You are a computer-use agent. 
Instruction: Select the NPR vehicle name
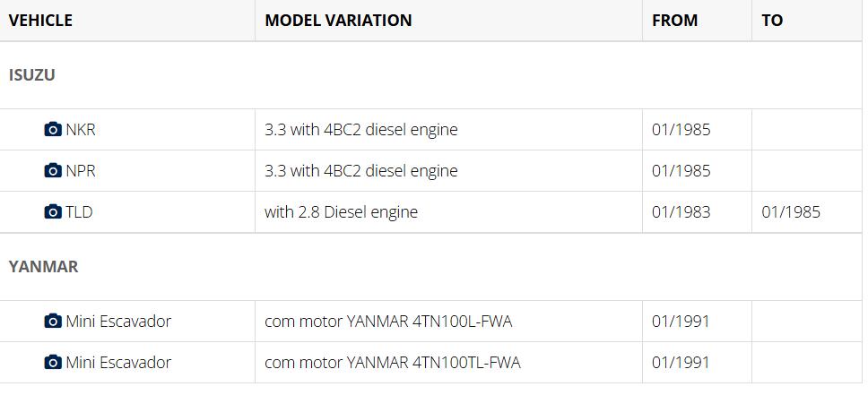click(81, 171)
